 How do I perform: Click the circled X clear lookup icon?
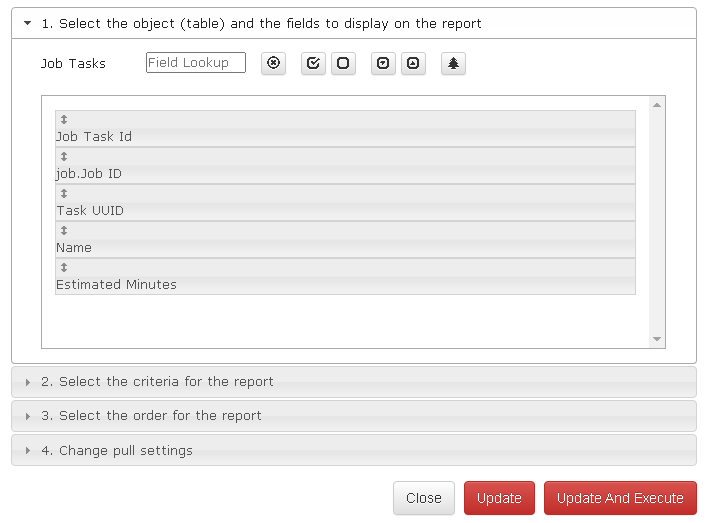pyautogui.click(x=273, y=63)
